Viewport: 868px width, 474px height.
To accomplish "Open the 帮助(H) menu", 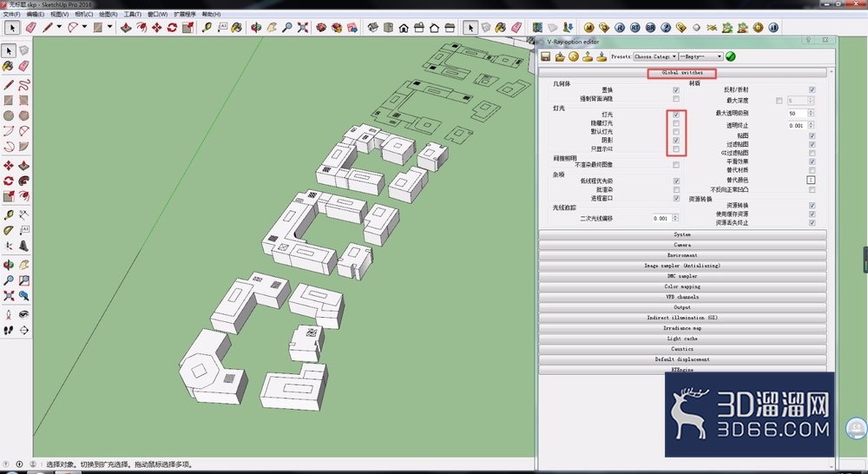I will 211,14.
